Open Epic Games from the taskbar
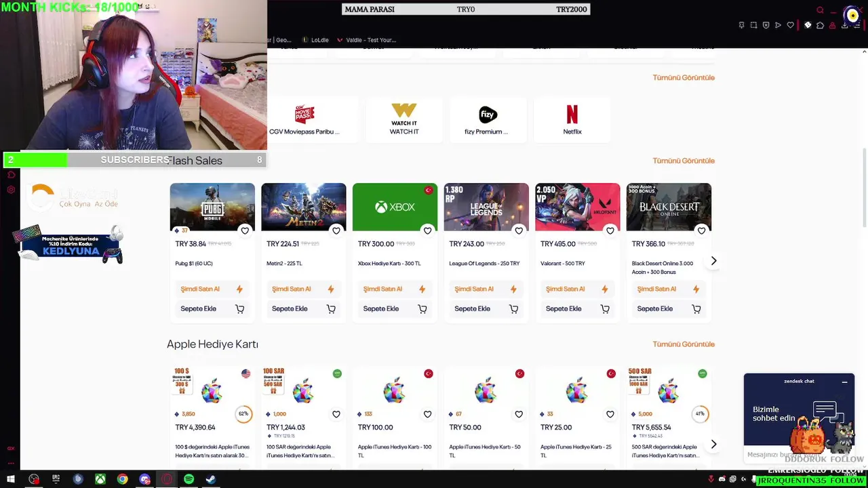 pos(56,479)
